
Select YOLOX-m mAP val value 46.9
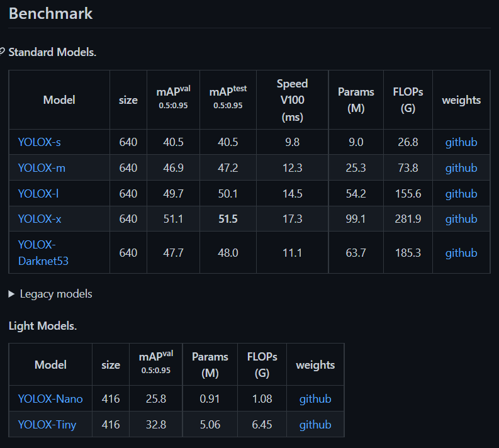tap(173, 167)
